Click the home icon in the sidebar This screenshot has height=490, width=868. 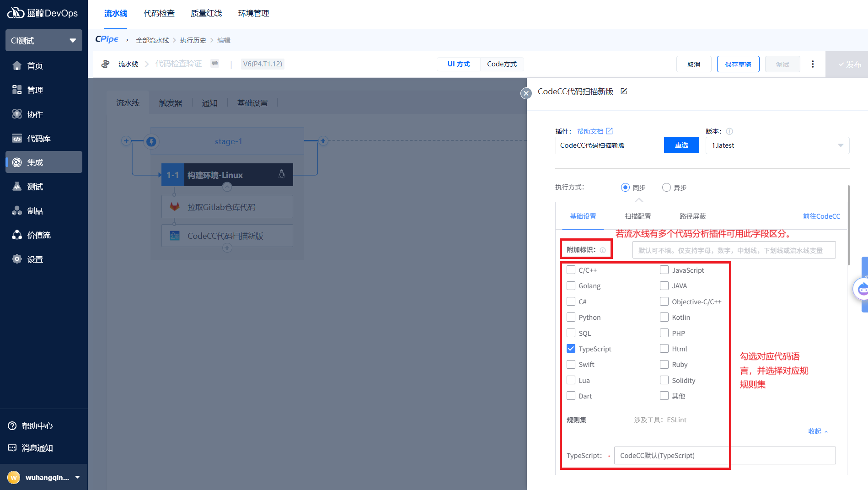(17, 66)
